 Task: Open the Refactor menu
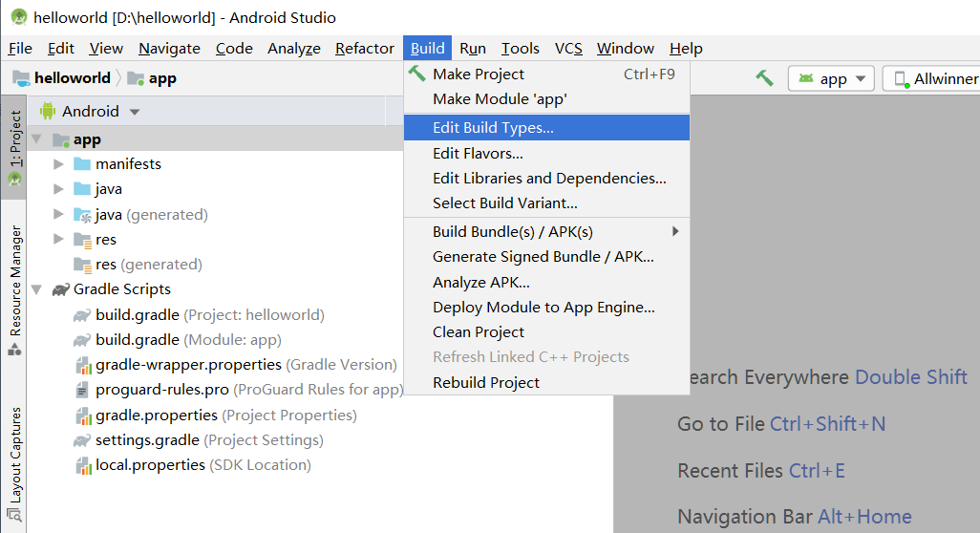click(x=364, y=48)
